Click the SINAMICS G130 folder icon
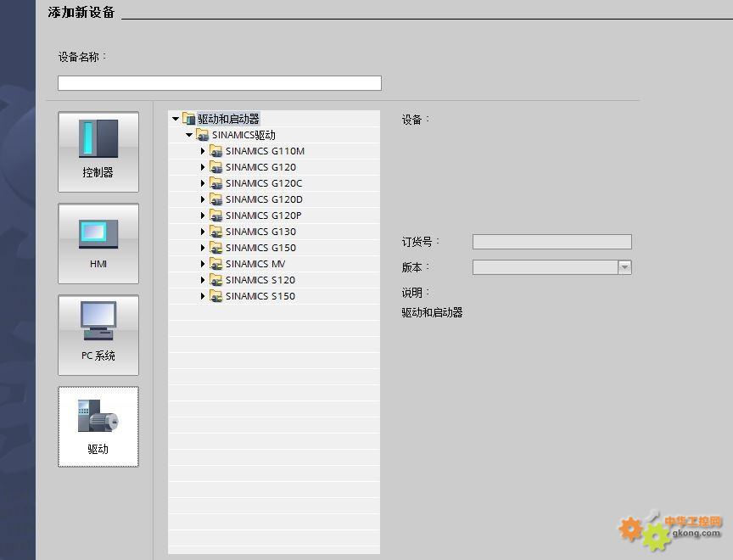 point(216,232)
